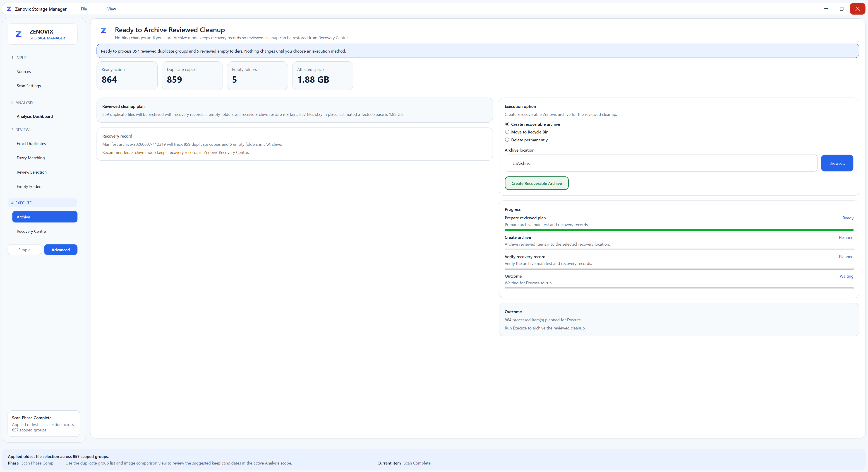This screenshot has width=868, height=472.
Task: Click the Verify recovery record progress bar
Action: [679, 269]
